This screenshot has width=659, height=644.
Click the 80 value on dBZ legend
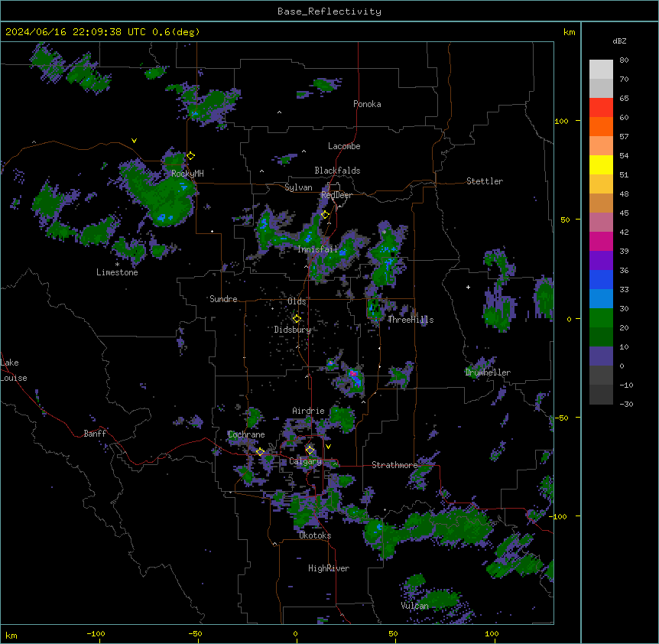[x=624, y=60]
